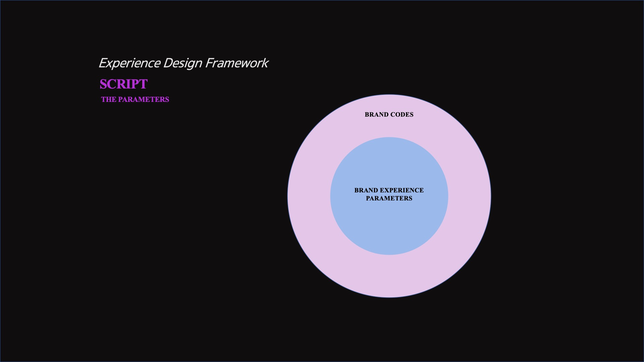Select the 'BRAND CODES' label in the outer circle
This screenshot has width=644, height=362.
point(389,115)
